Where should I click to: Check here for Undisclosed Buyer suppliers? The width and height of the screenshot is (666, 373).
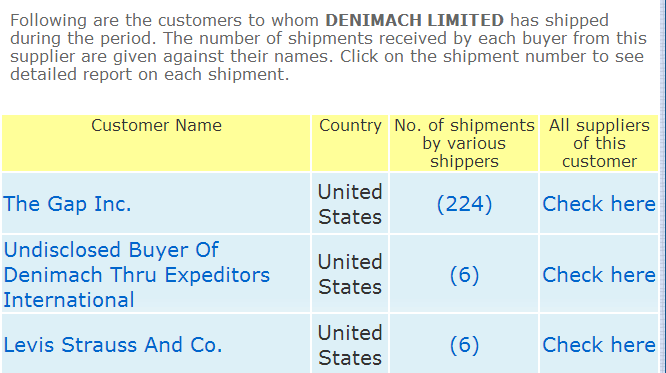pyautogui.click(x=599, y=275)
